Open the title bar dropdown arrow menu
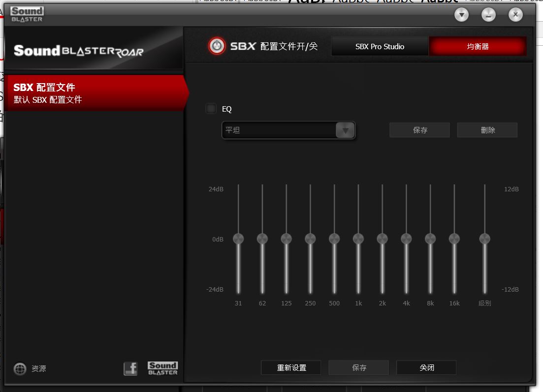The width and height of the screenshot is (543, 392). coord(461,15)
